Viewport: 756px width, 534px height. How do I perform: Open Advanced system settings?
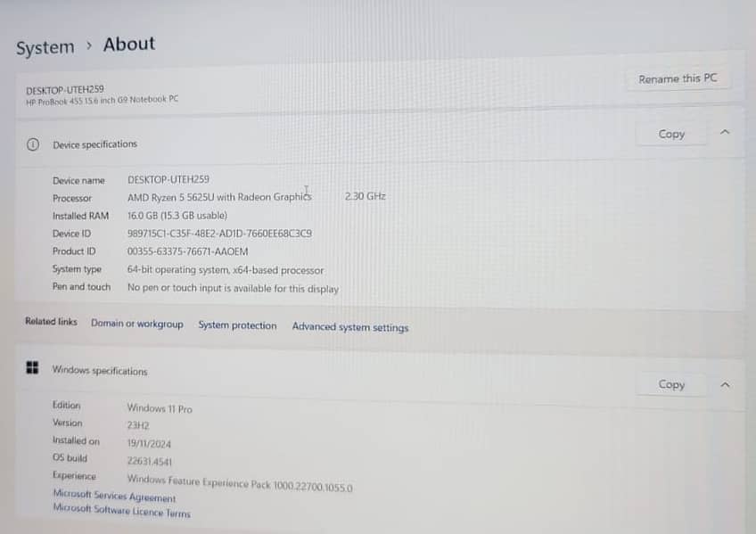(349, 327)
